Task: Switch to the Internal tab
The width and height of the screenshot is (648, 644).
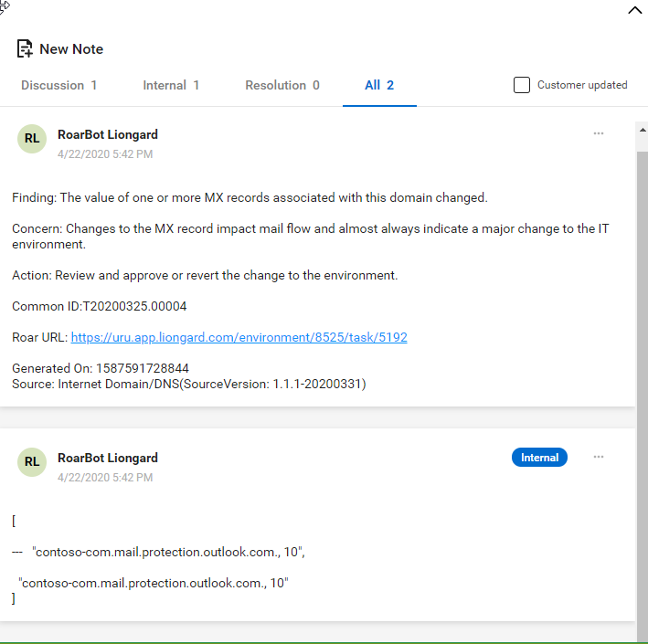Action: (x=171, y=85)
